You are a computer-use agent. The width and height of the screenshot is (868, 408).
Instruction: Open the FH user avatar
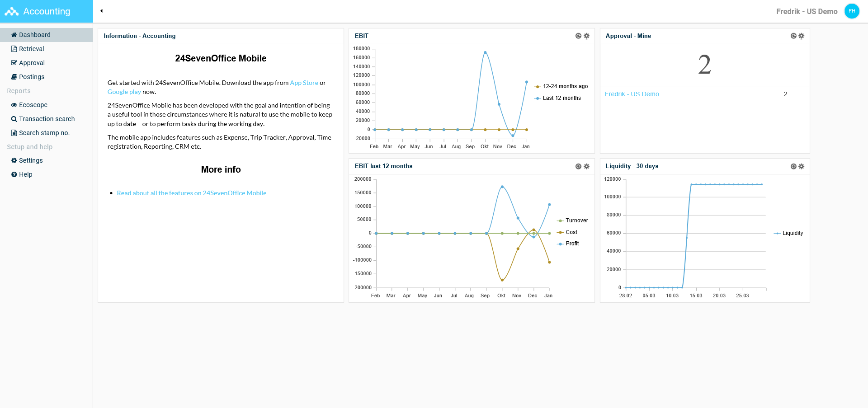click(x=852, y=11)
